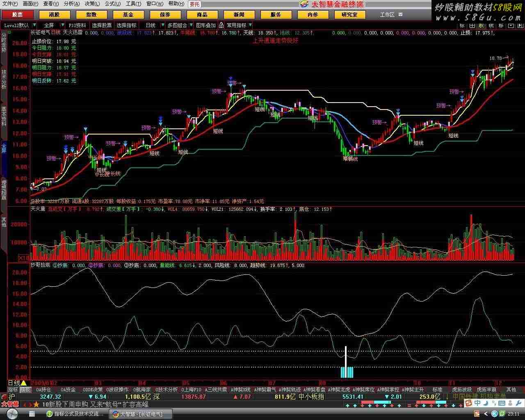Select the 0A持仓 indicator tab
Screen dimensions: 525x420
click(43, 389)
